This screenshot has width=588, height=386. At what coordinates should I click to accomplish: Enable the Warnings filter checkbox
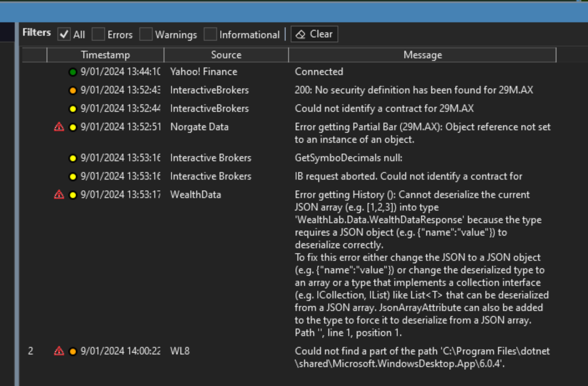click(x=146, y=35)
